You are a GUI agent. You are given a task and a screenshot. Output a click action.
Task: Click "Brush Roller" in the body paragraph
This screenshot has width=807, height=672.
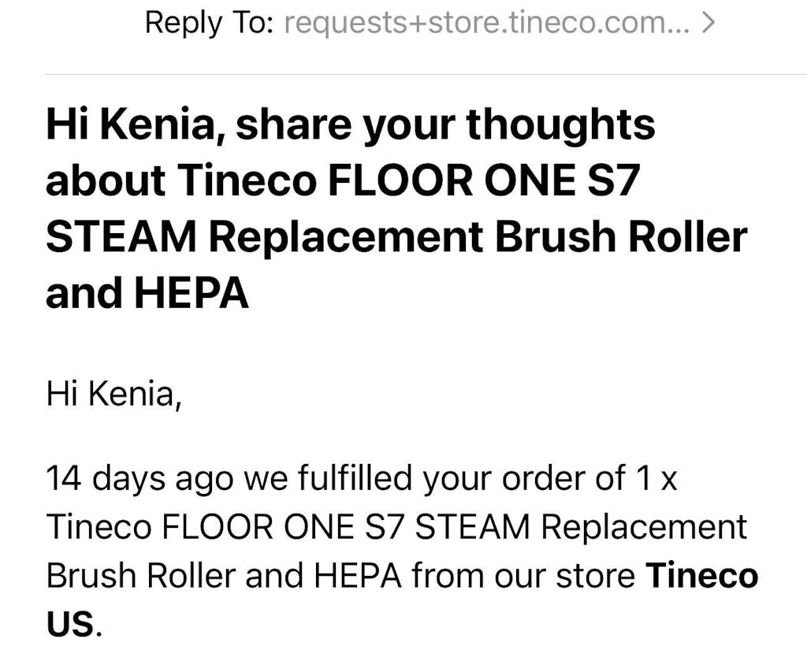pyautogui.click(x=141, y=576)
